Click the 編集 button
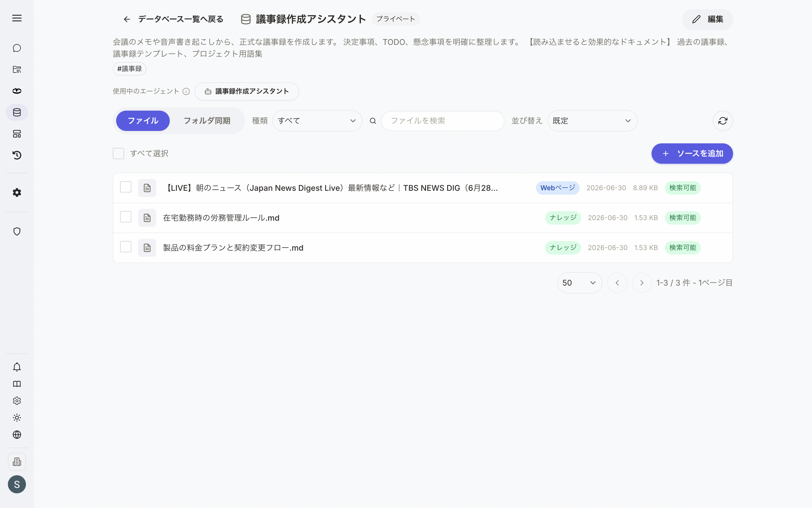This screenshot has height=508, width=812. [707, 19]
